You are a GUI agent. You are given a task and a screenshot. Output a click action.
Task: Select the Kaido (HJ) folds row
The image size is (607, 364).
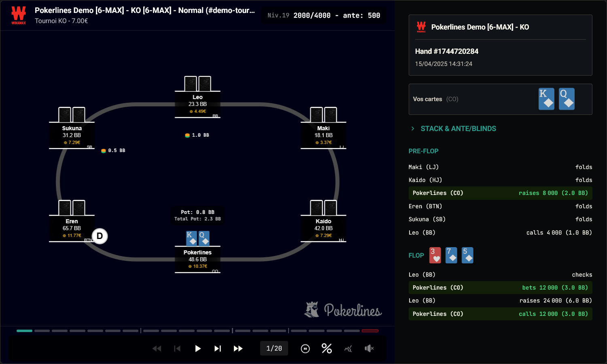[501, 180]
